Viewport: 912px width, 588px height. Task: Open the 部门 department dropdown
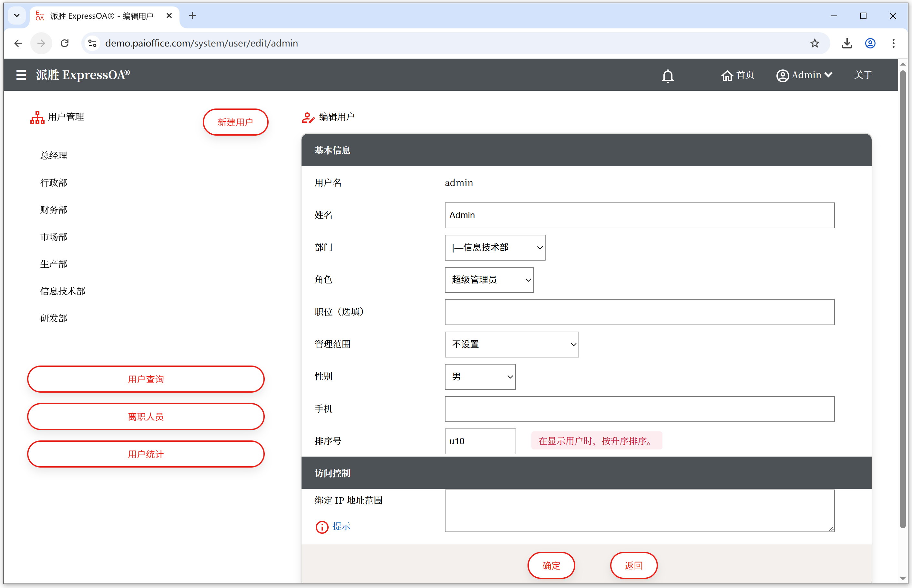[495, 247]
